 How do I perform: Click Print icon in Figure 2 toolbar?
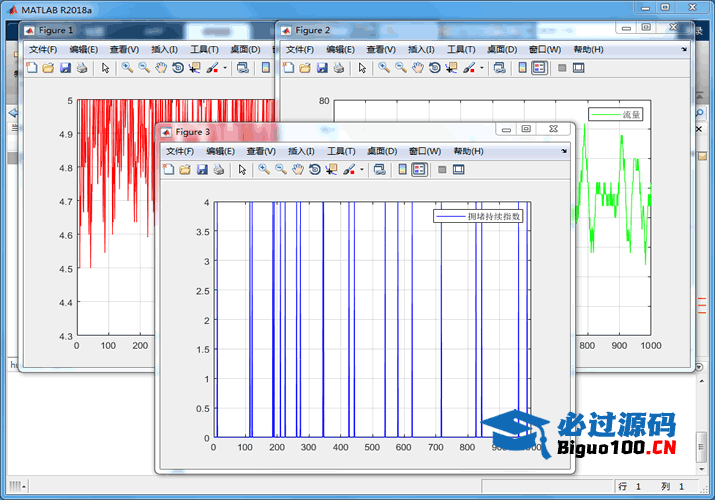tap(339, 68)
